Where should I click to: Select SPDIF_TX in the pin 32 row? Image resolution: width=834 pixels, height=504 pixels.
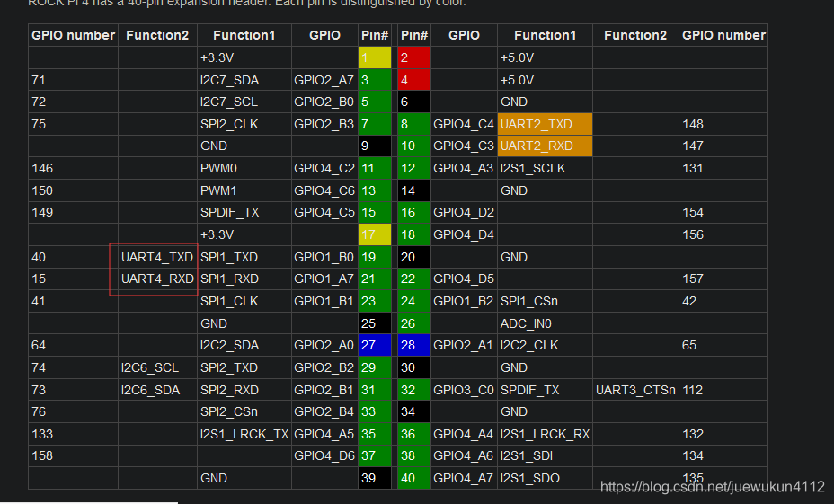[545, 390]
